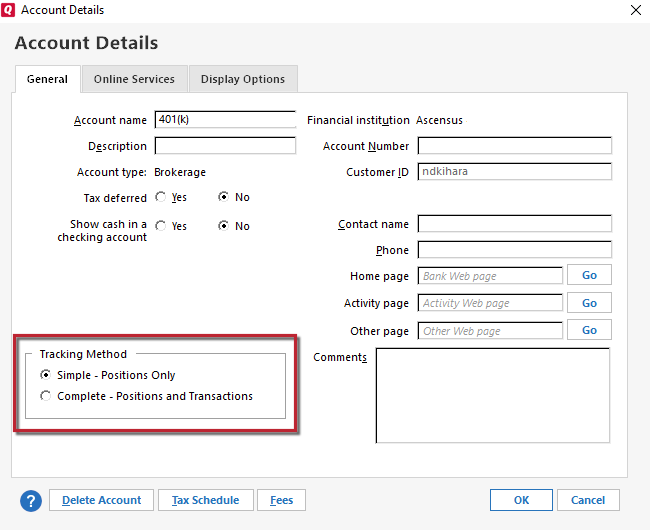
Task: Click the Customer ID field
Action: pyautogui.click(x=514, y=172)
